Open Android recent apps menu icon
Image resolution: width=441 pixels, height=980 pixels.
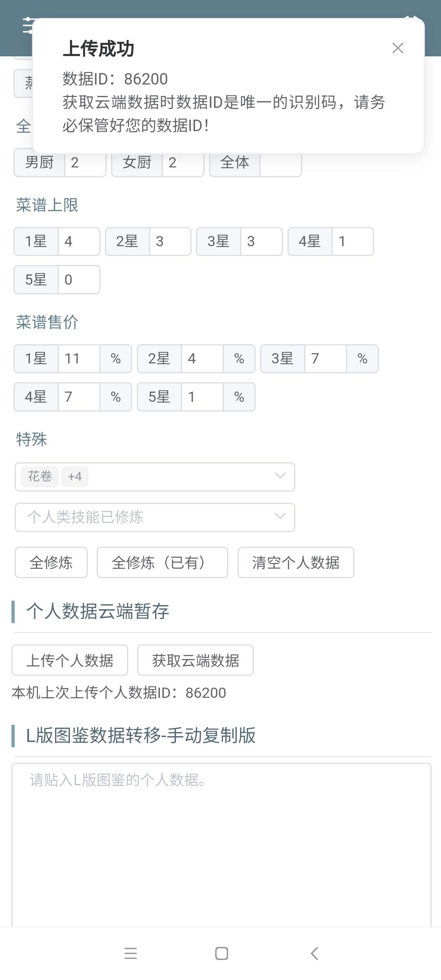tap(131, 953)
